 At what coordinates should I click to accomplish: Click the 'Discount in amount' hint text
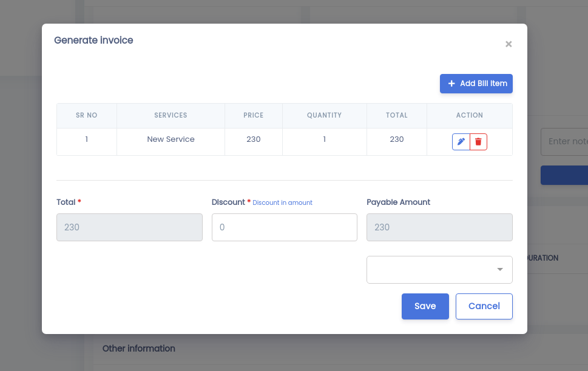click(x=282, y=202)
